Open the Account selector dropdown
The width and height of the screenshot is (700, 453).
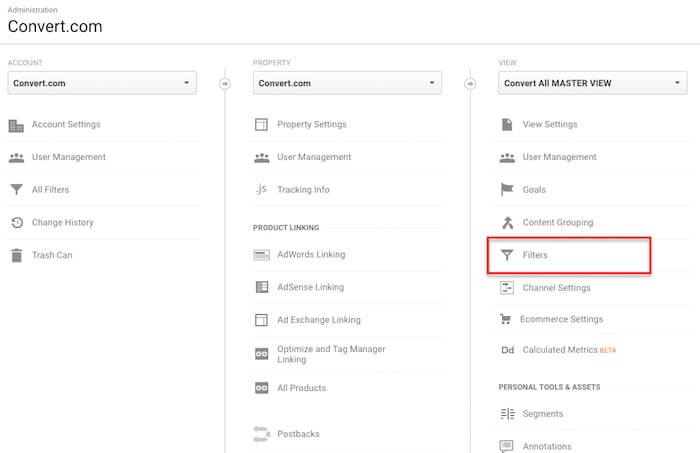[101, 83]
